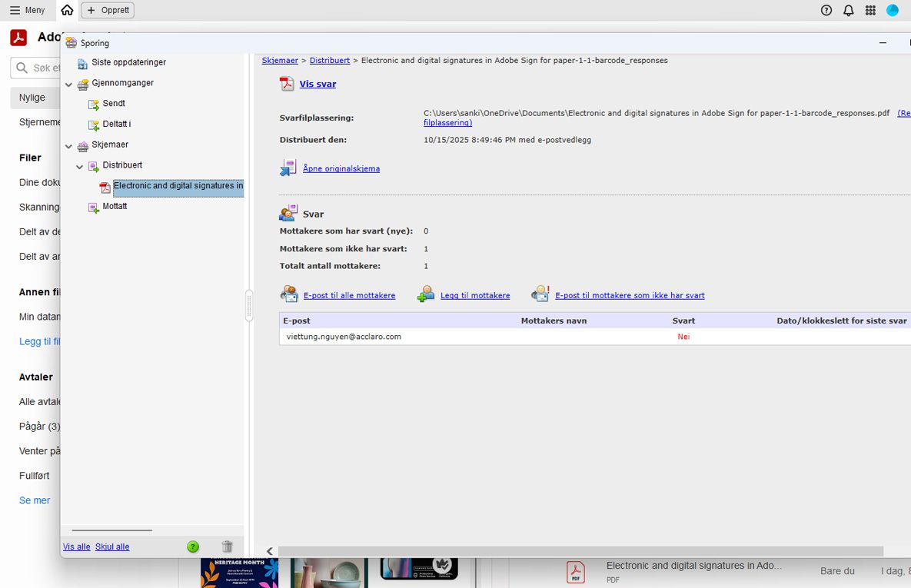Click the email non-responders icon
The width and height of the screenshot is (911, 588).
click(540, 294)
